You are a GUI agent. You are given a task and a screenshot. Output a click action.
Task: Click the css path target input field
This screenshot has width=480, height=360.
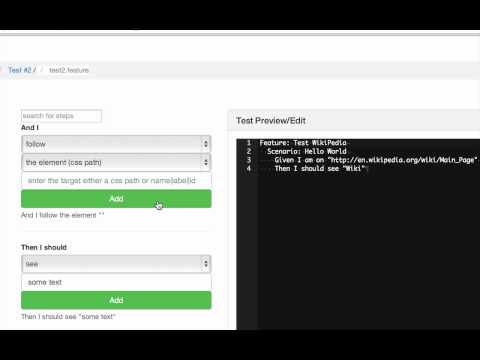(116, 181)
